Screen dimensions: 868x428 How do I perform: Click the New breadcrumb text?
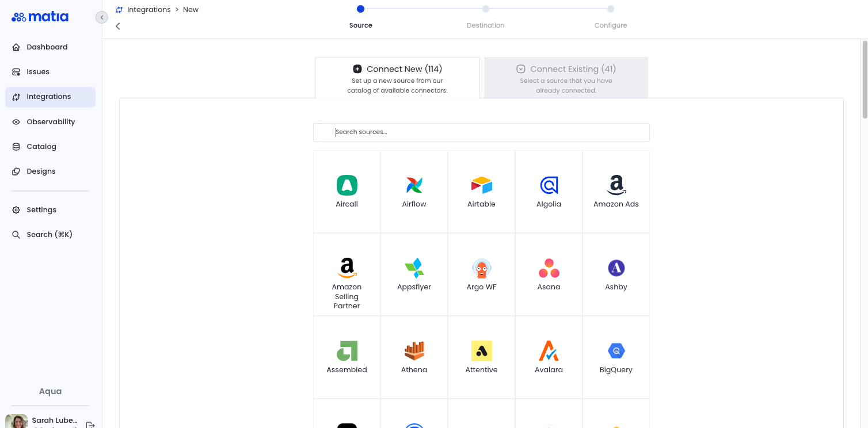(191, 10)
